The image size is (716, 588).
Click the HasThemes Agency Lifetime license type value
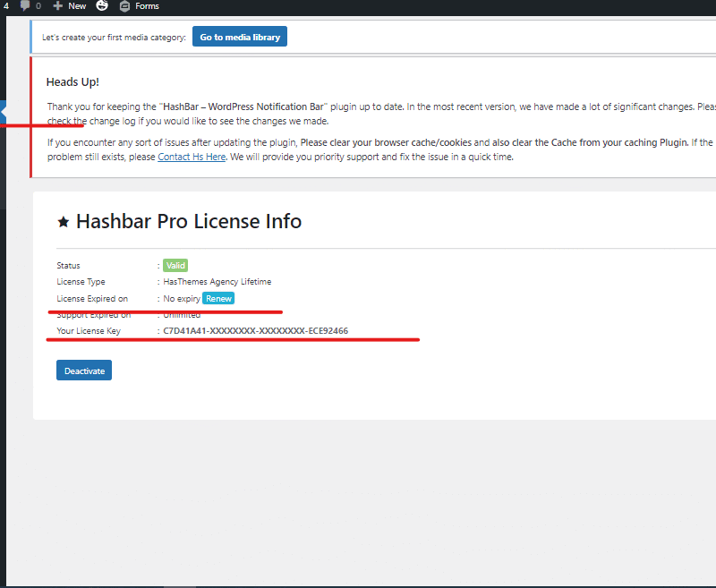click(217, 282)
